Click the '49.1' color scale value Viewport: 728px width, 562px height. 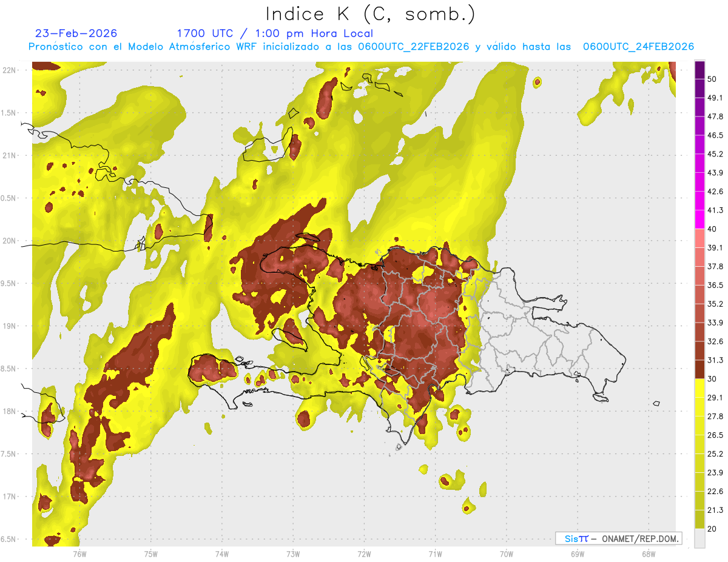click(715, 98)
